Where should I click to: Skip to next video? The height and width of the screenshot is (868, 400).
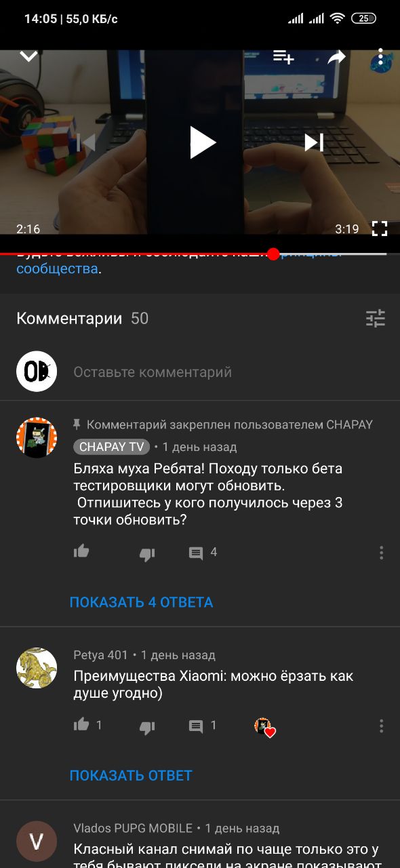pos(313,142)
